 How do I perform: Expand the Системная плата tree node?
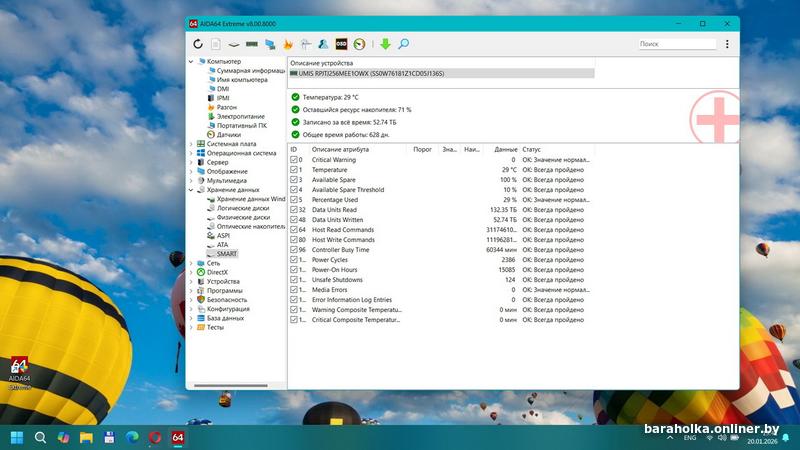tap(191, 144)
